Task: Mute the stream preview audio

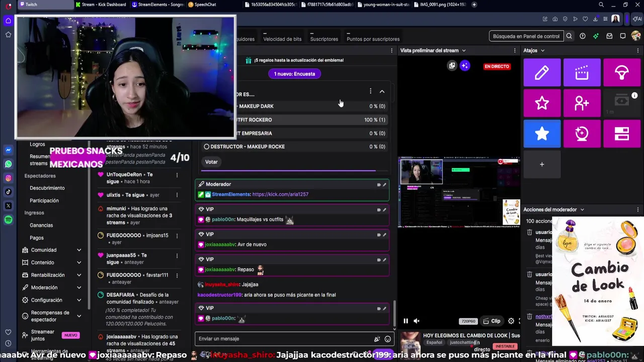Action: [x=417, y=321]
